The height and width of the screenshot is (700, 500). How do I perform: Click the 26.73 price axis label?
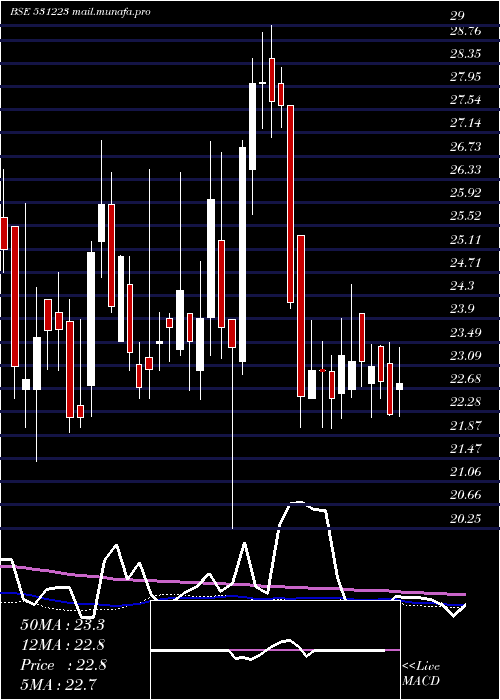click(x=466, y=146)
